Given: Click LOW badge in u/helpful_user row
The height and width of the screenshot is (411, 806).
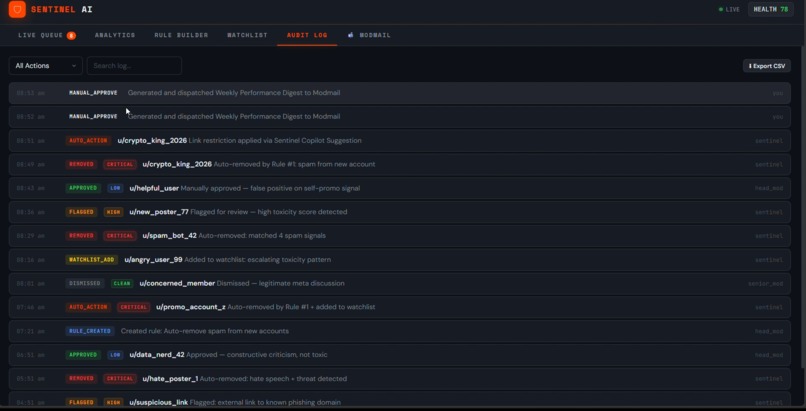Looking at the screenshot, I should coord(115,188).
